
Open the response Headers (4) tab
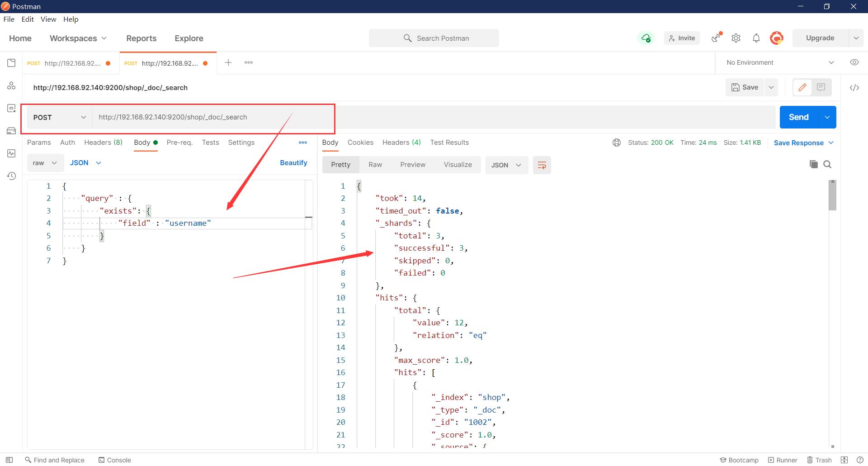coord(401,143)
